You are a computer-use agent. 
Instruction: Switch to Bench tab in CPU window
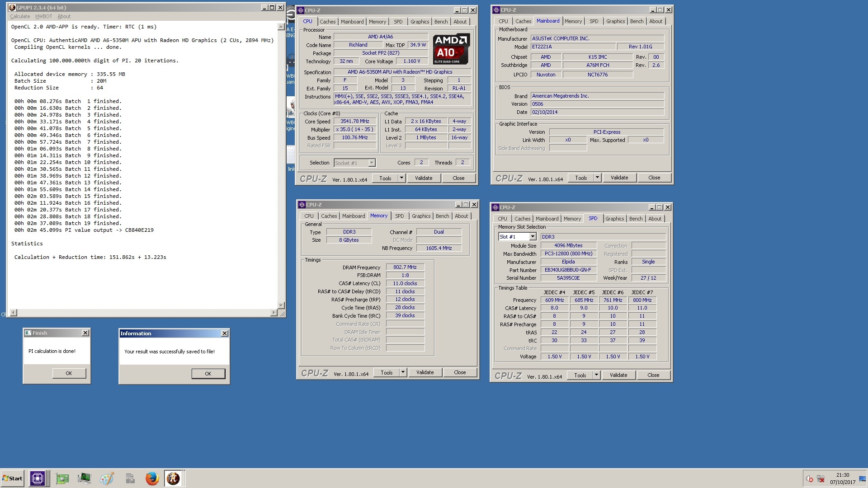pyautogui.click(x=441, y=22)
